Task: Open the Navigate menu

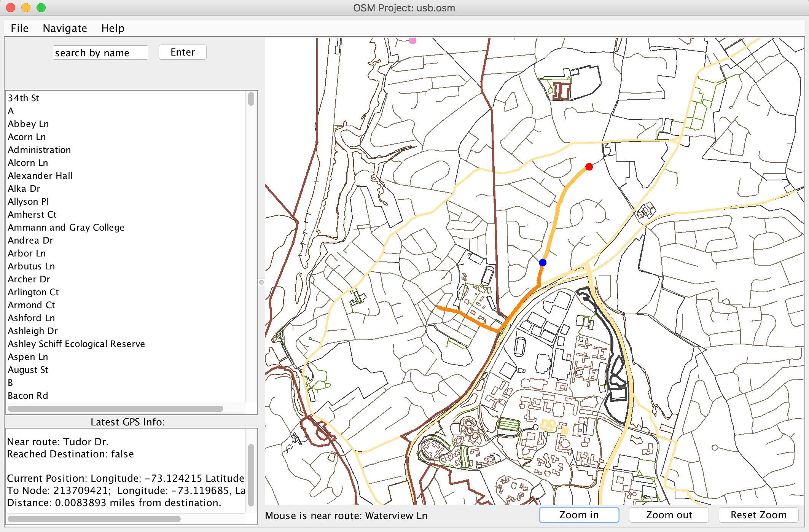Action: [65, 28]
